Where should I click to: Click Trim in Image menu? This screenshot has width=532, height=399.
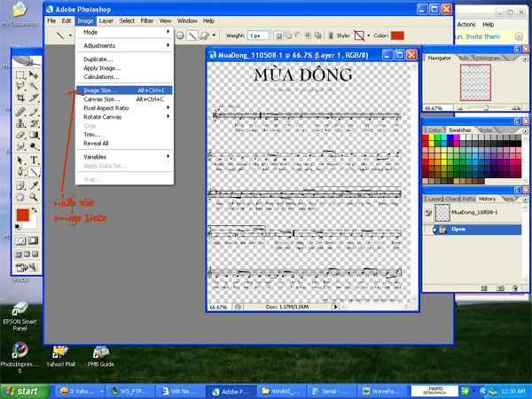tap(124, 135)
